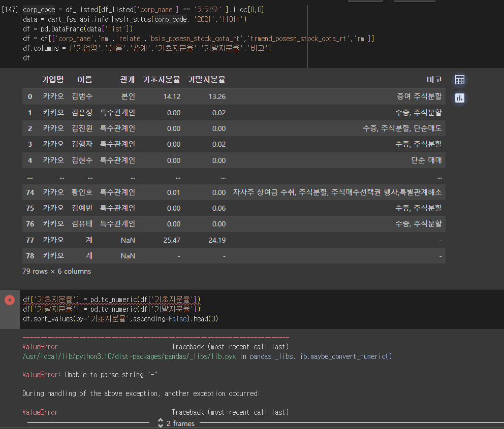Click 자사주 상여금 수취 remark cell
This screenshot has height=429, width=504.
click(x=337, y=192)
